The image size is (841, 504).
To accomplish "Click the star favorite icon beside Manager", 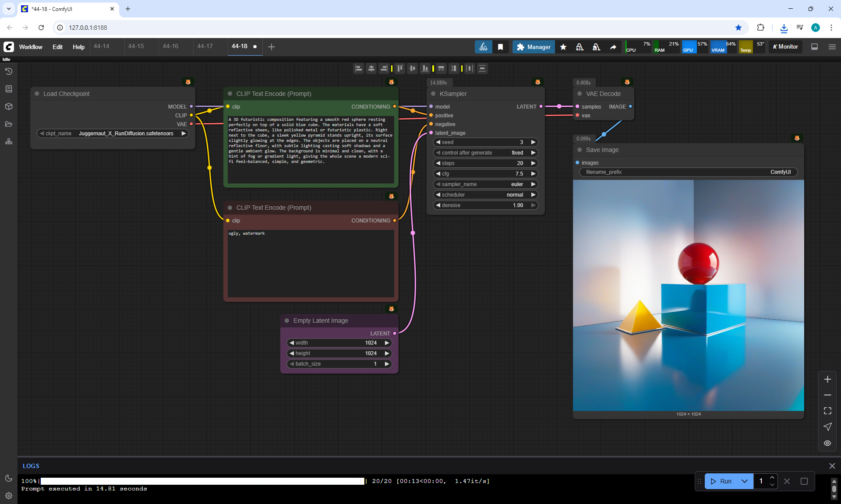I will 563,47.
